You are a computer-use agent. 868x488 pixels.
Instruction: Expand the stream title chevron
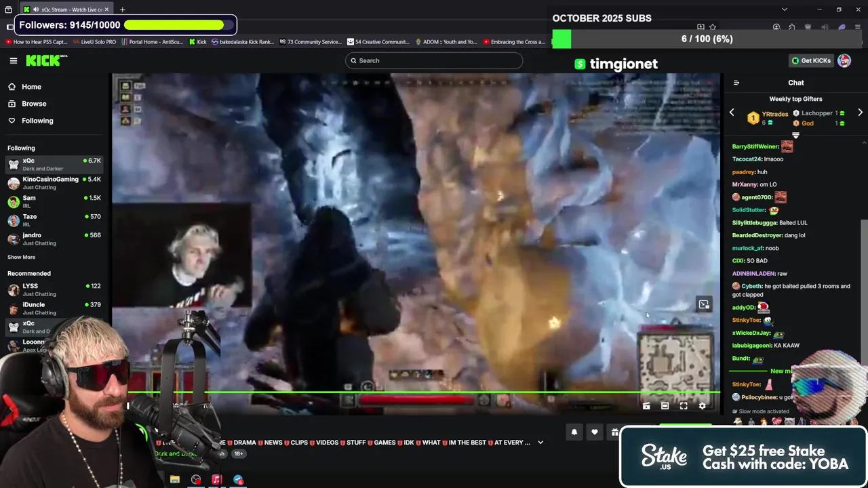[x=540, y=443]
